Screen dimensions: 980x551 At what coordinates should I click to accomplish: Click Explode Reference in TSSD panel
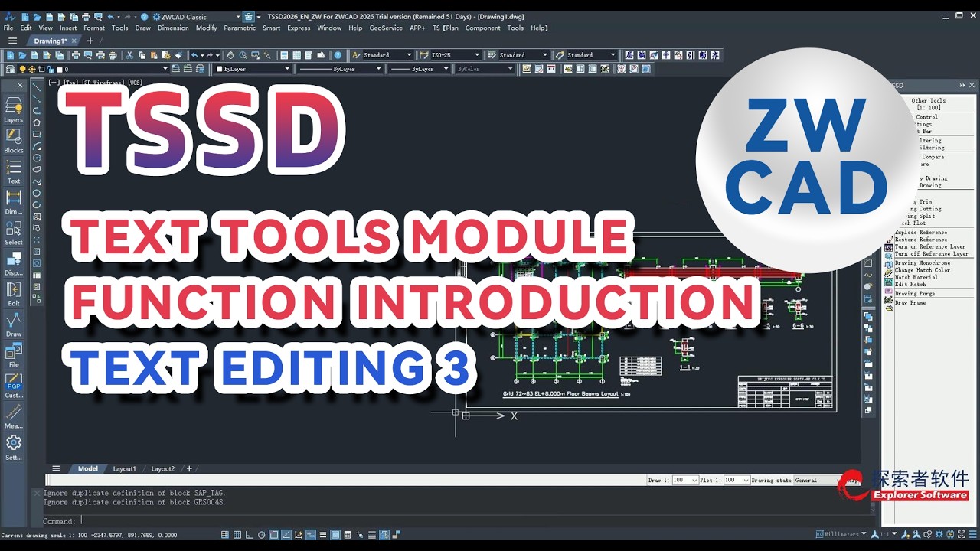pyautogui.click(x=921, y=232)
